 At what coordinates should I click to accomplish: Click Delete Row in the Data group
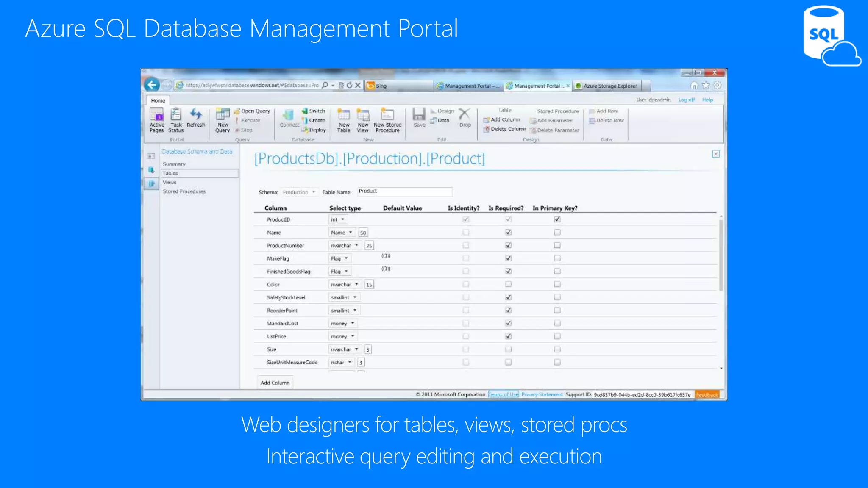[x=606, y=120]
